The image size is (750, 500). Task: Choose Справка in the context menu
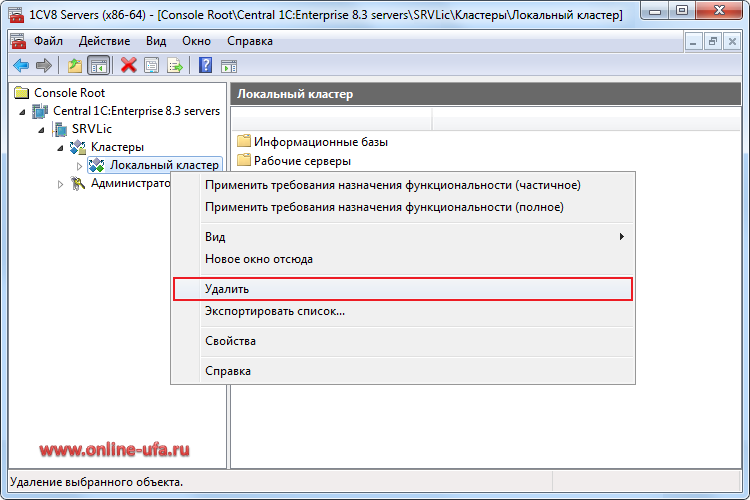point(403,371)
